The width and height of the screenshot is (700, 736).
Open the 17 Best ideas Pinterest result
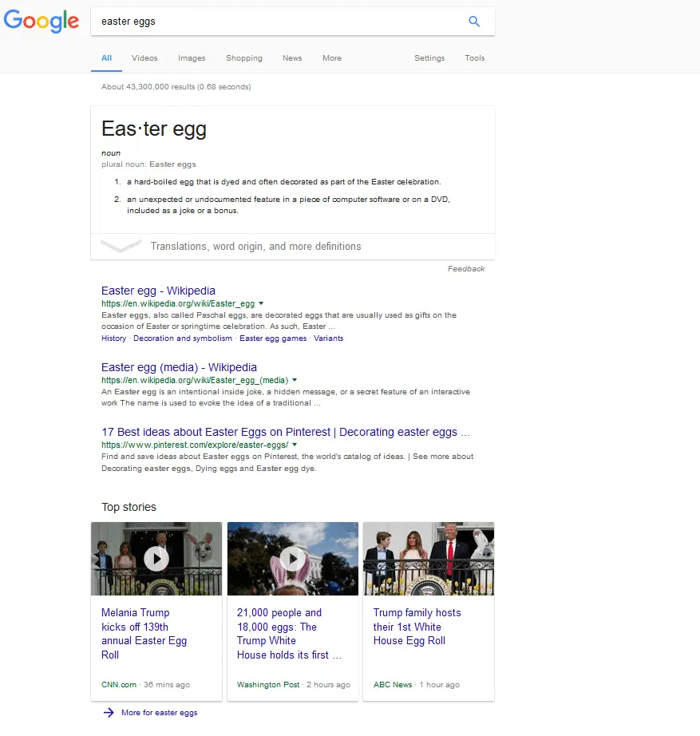click(x=285, y=432)
